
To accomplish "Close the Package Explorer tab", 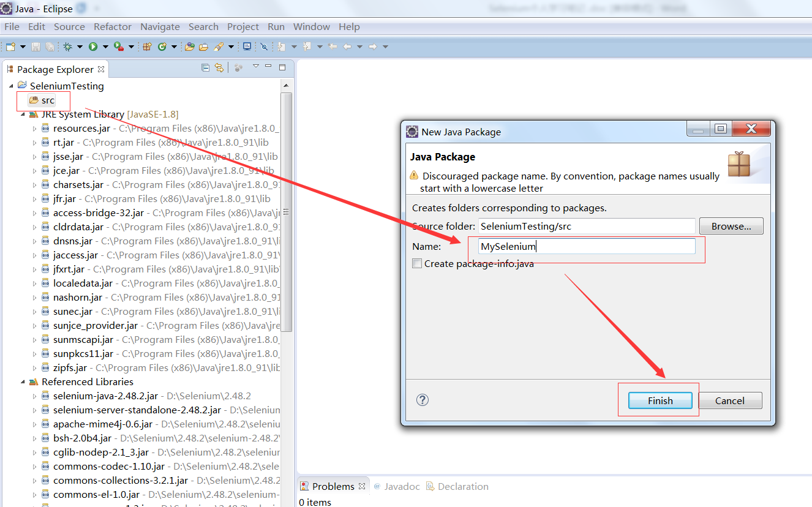I will click(101, 69).
